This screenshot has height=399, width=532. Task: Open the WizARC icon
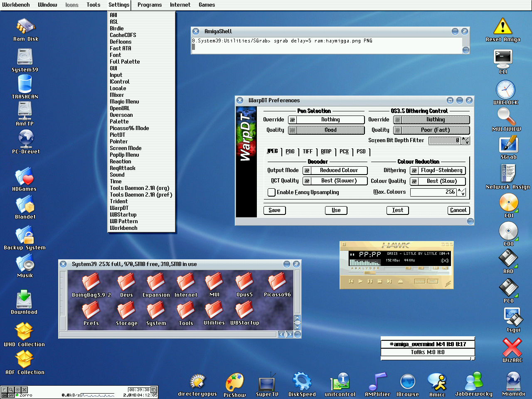click(x=512, y=347)
